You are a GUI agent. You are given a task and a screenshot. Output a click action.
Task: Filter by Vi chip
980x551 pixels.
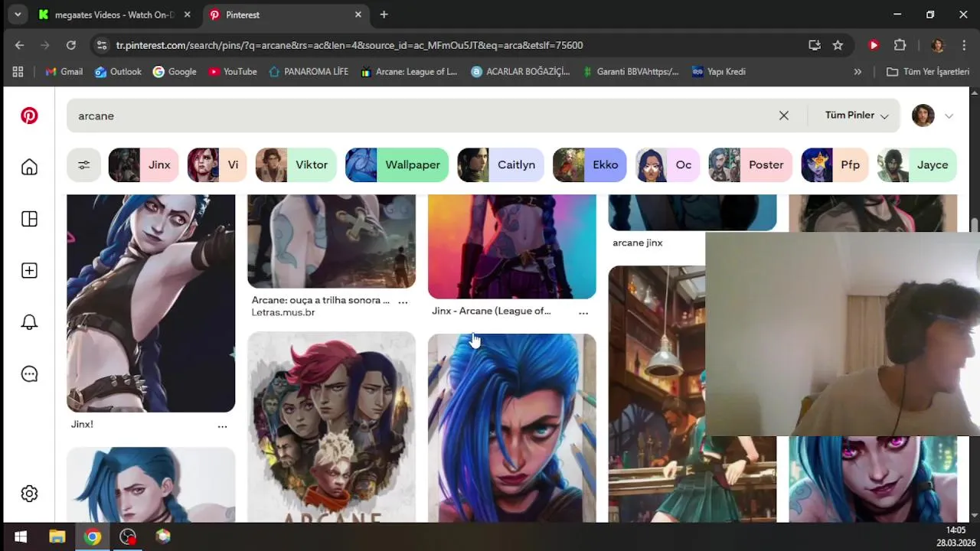click(x=217, y=165)
